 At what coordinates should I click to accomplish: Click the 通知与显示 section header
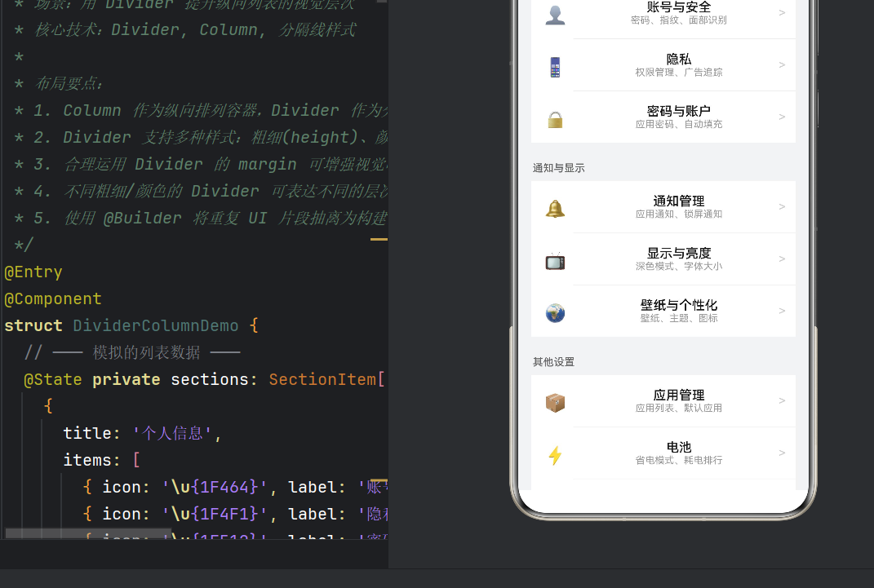(558, 168)
